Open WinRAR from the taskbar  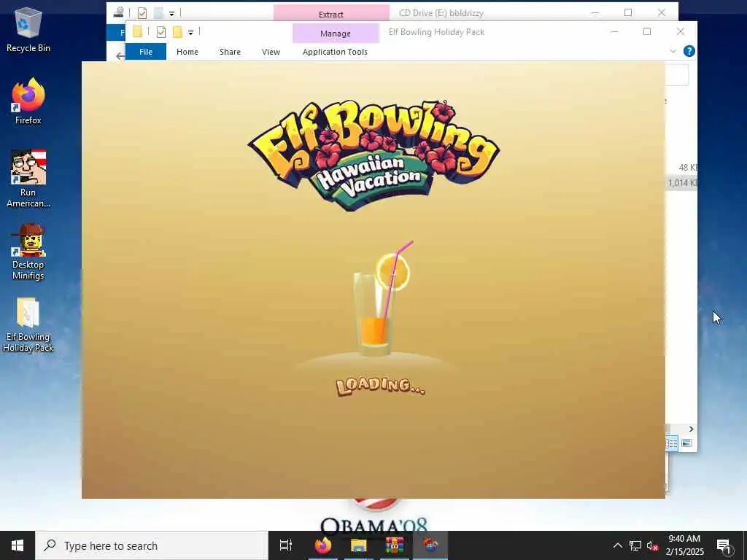395,545
